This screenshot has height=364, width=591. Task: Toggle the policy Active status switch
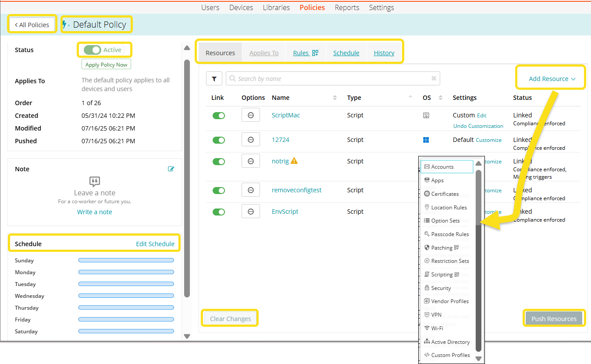pyautogui.click(x=93, y=50)
